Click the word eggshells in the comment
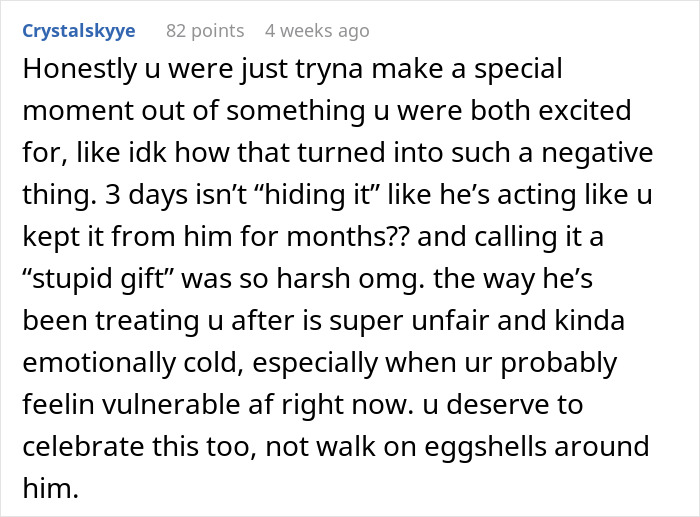700x517 pixels. (485, 447)
